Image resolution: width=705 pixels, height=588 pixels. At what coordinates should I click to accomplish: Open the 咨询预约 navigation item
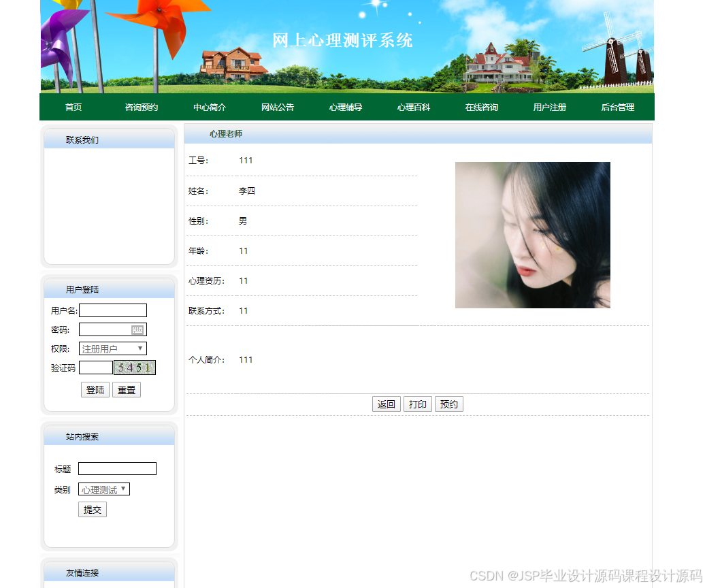coord(141,107)
